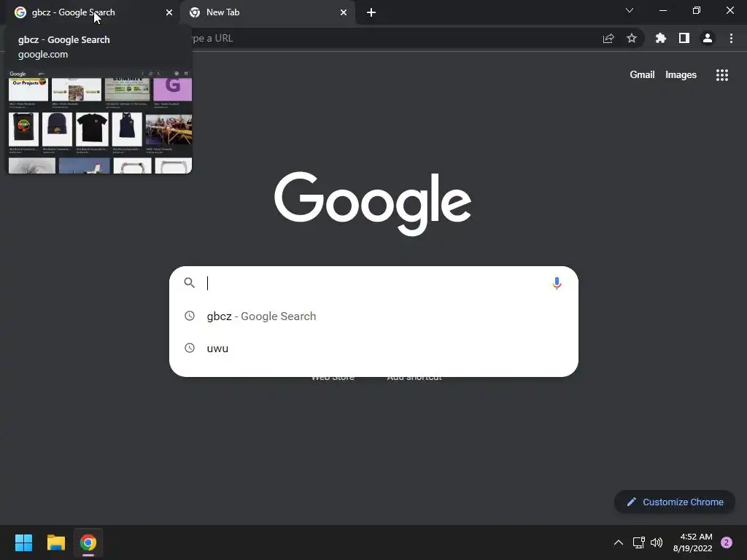
Task: Open the Windows Start menu
Action: pyautogui.click(x=23, y=542)
